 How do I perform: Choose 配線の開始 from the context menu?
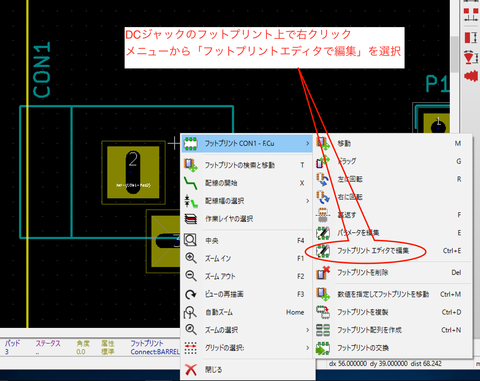pyautogui.click(x=247, y=183)
